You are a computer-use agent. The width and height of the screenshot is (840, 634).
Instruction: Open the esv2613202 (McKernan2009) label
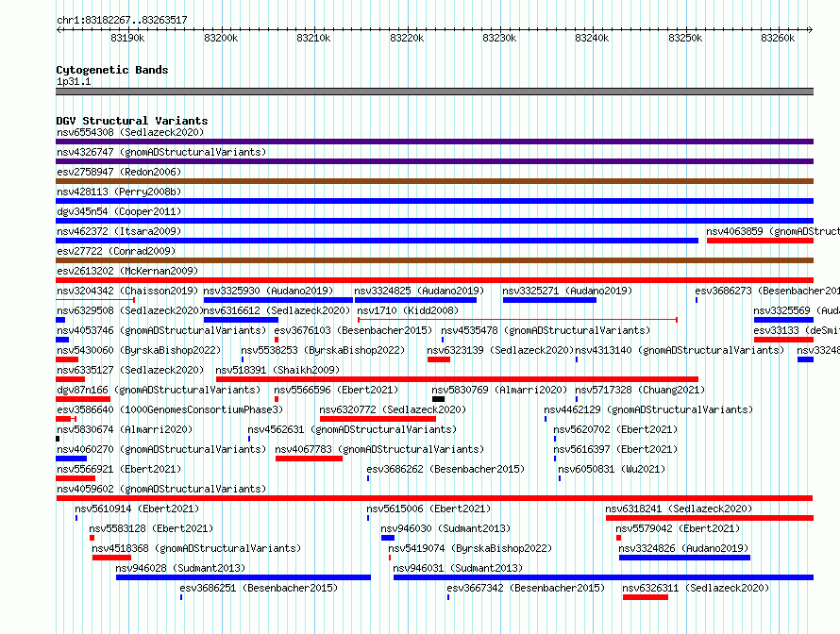pos(127,271)
